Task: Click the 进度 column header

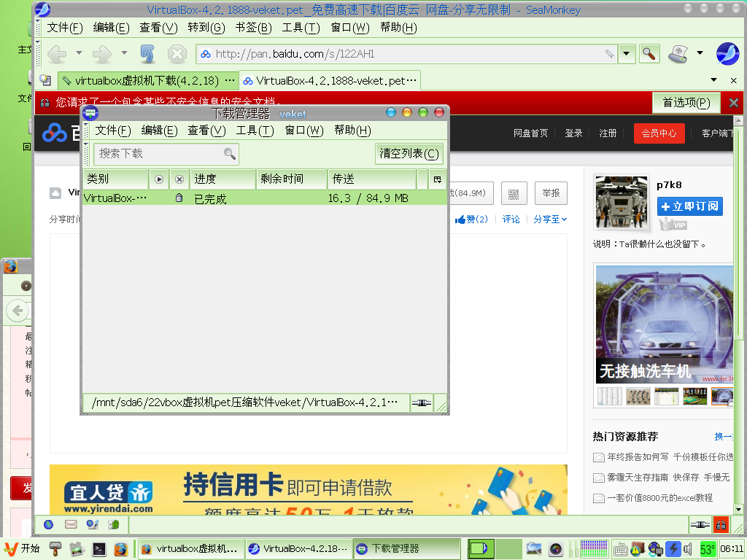Action: point(223,179)
